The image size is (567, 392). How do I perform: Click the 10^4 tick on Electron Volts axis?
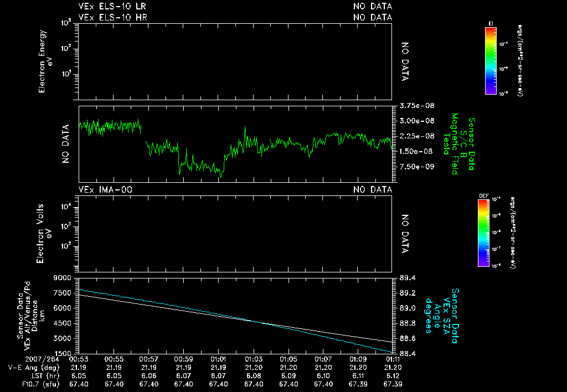(x=68, y=207)
